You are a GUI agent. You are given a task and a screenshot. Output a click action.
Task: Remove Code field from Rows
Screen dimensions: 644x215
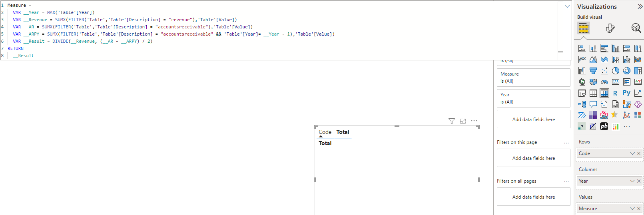[x=639, y=153]
